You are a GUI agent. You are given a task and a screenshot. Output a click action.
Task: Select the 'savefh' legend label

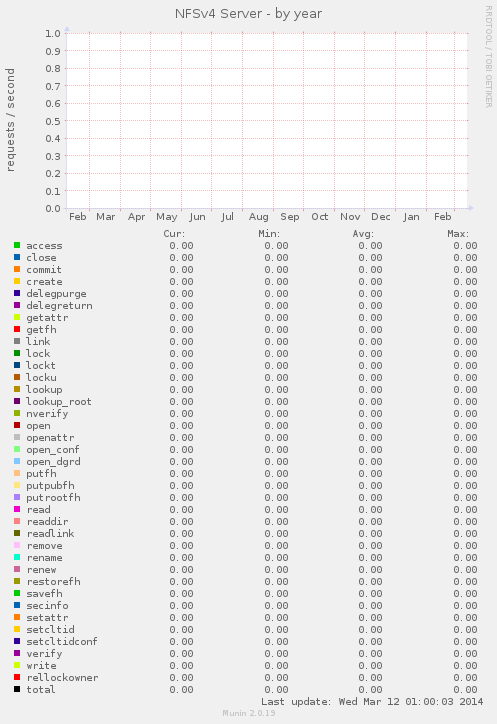click(44, 594)
